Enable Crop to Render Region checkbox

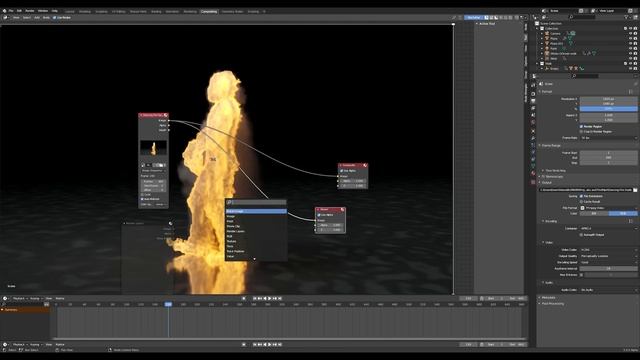[581, 131]
